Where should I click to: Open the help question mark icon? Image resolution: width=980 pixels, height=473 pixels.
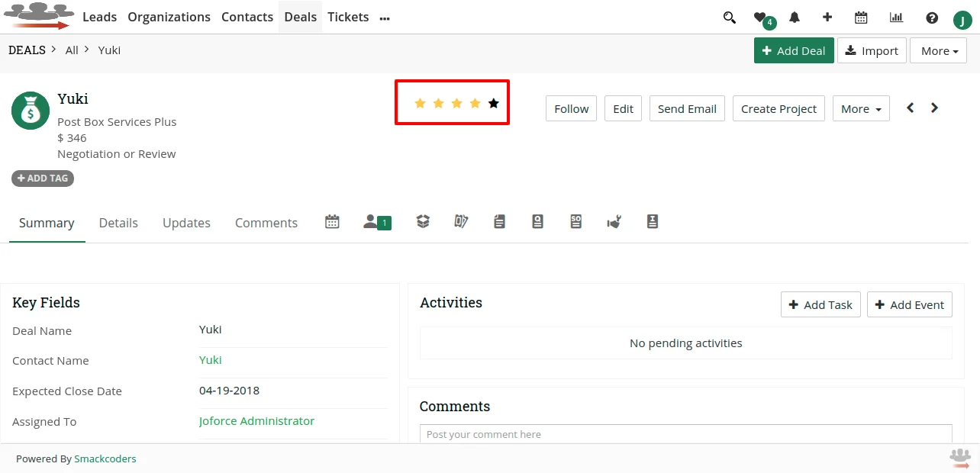931,17
